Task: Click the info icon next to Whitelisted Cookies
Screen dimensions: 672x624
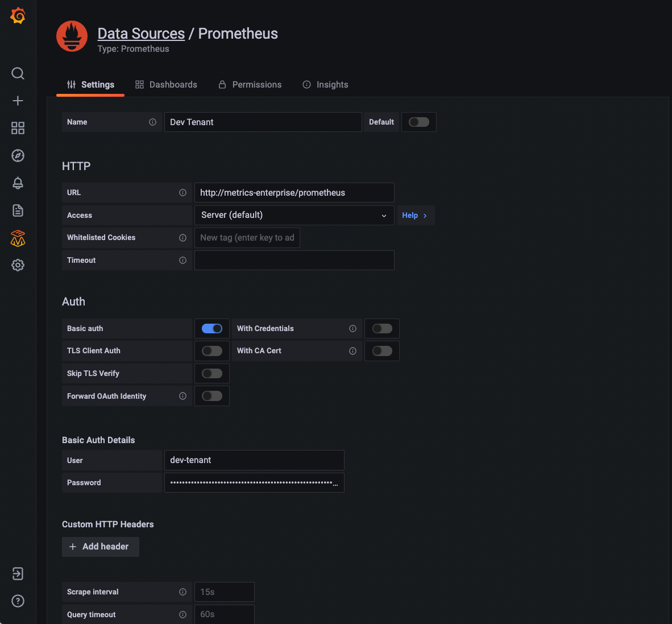Action: [182, 237]
